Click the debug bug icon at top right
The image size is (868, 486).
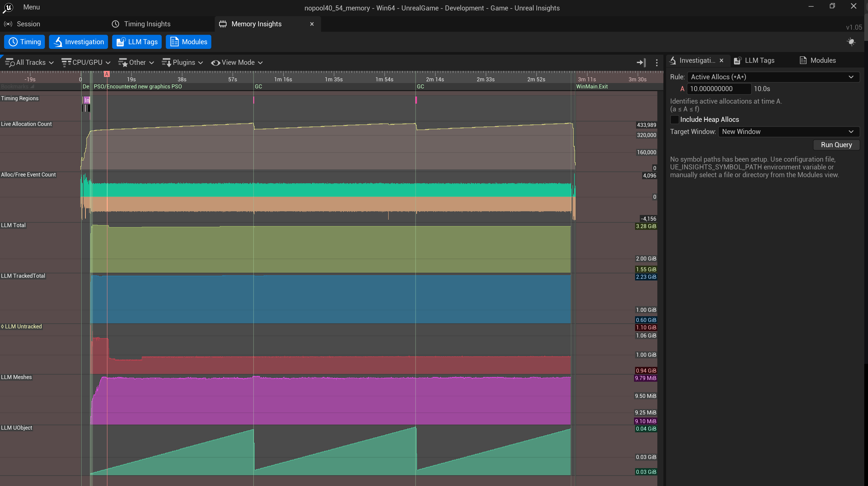851,42
